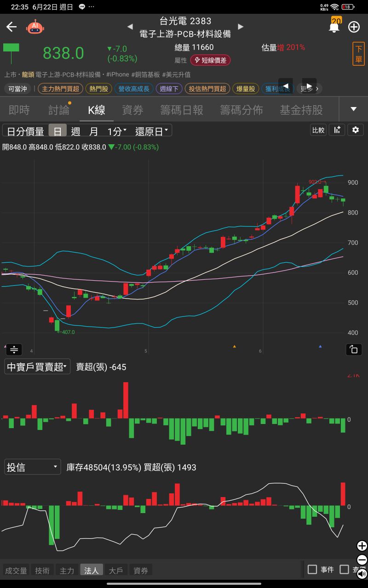
Task: Tap the back arrow icon
Action: point(11,27)
